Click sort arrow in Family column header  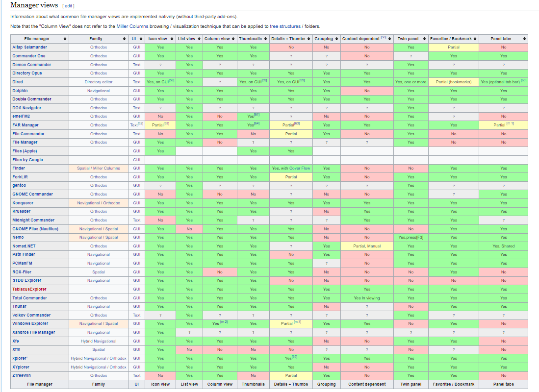pyautogui.click(x=124, y=39)
